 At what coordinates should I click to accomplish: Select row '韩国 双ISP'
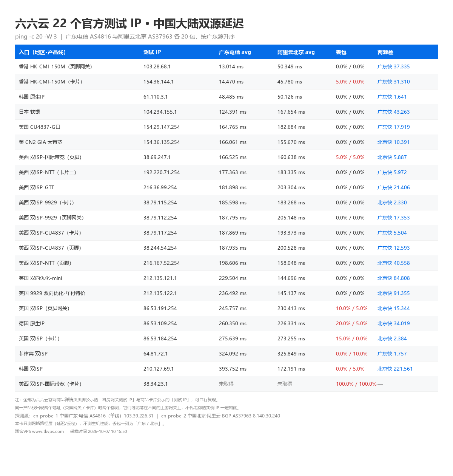(x=226, y=369)
